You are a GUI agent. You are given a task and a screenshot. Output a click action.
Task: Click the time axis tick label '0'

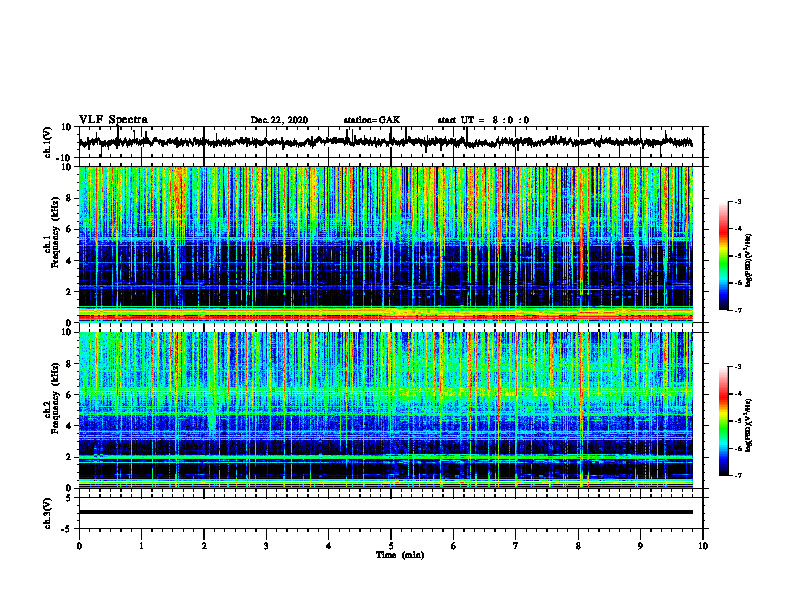click(79, 546)
